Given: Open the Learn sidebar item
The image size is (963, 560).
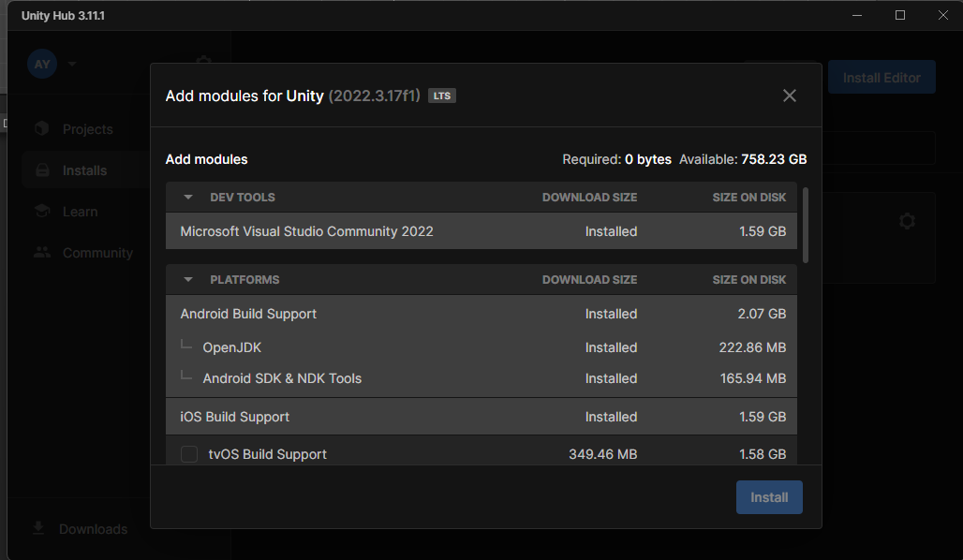Looking at the screenshot, I should (80, 212).
